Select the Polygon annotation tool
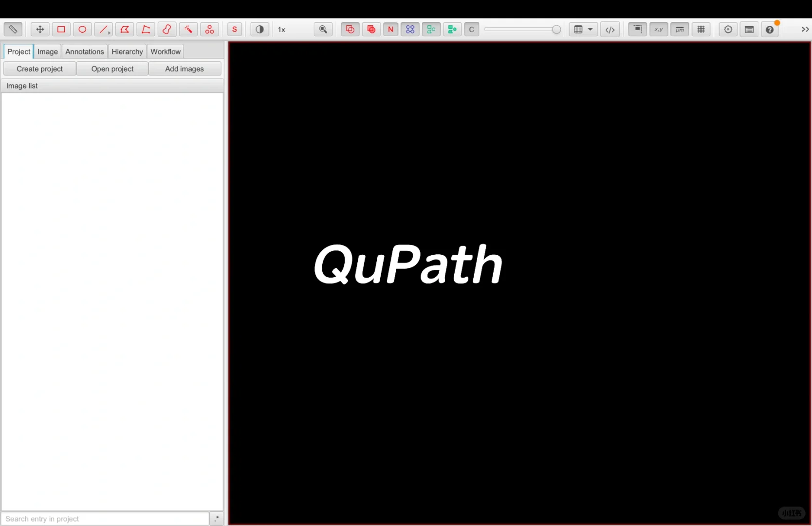 pyautogui.click(x=125, y=30)
